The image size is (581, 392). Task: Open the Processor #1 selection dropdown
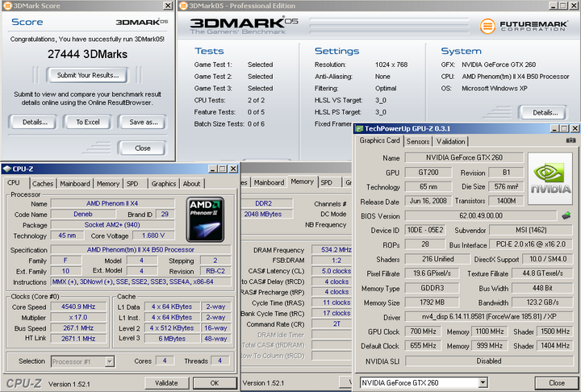[x=109, y=361]
